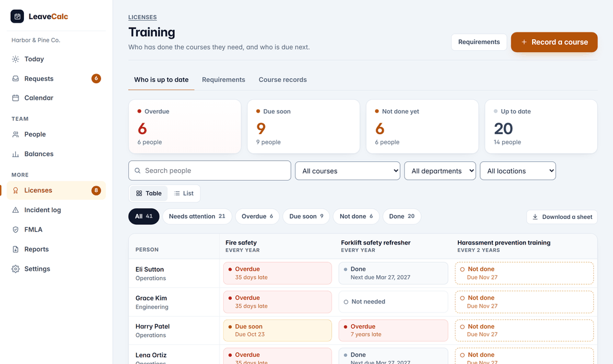Open Requests in the sidebar
This screenshot has width=613, height=364.
(56, 78)
